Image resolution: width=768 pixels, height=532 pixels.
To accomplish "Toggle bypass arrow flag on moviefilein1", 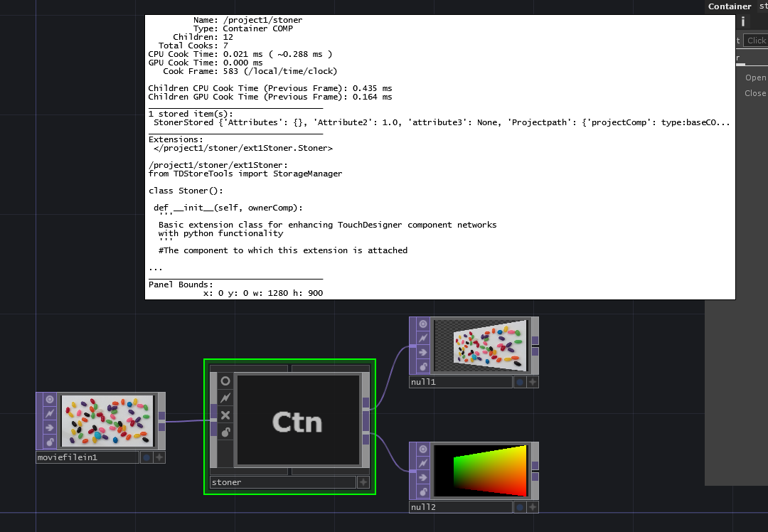I will [50, 428].
